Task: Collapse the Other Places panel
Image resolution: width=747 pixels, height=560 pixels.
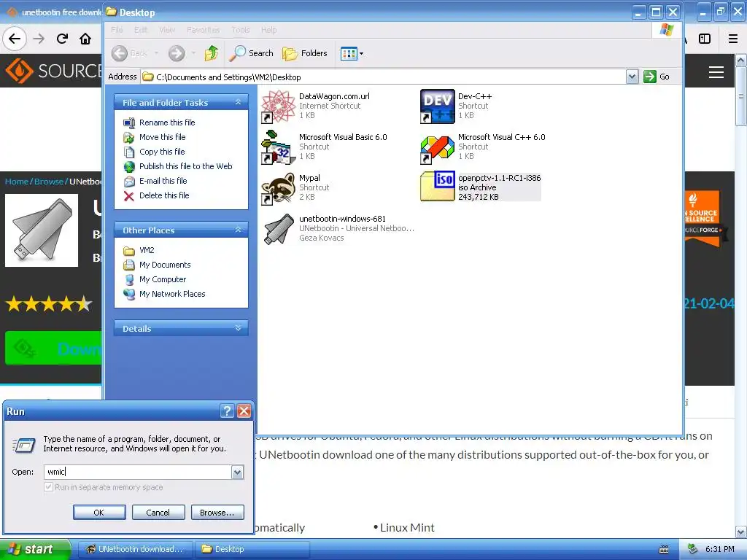Action: coord(239,230)
